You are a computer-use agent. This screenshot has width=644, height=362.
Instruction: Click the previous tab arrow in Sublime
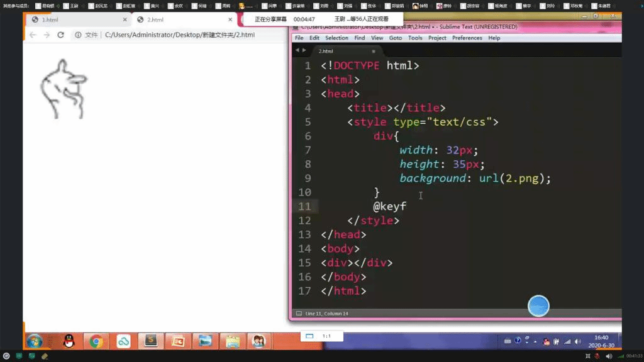click(x=297, y=51)
